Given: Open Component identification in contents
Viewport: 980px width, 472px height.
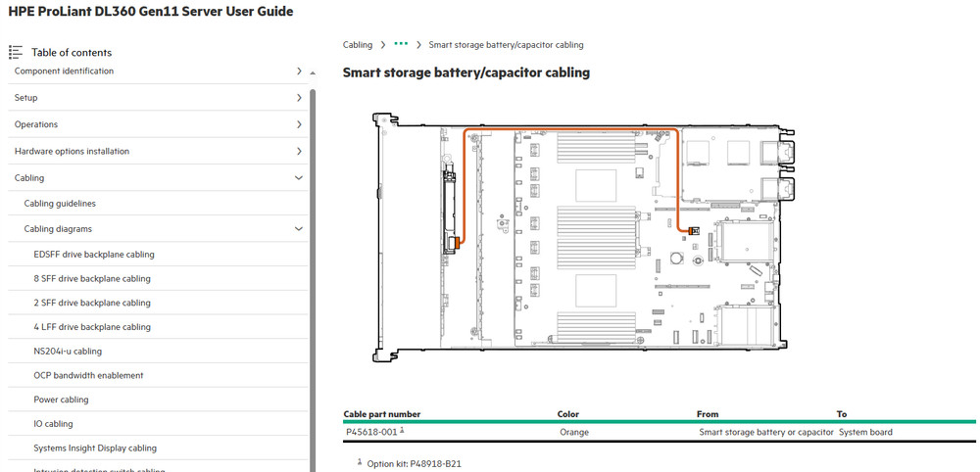Looking at the screenshot, I should coord(64,71).
